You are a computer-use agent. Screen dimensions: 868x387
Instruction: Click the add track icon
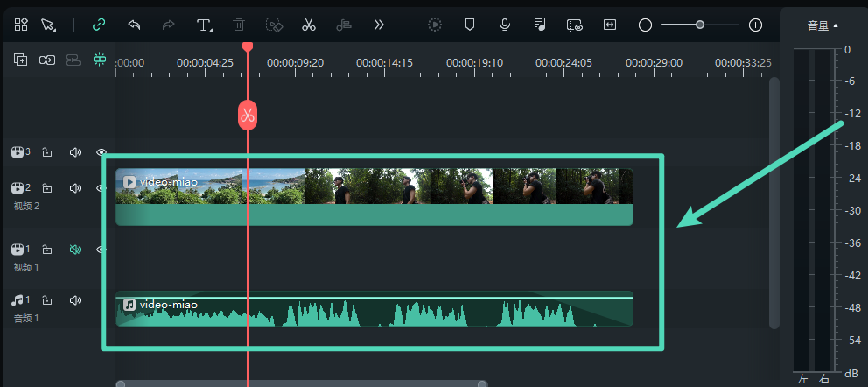21,60
